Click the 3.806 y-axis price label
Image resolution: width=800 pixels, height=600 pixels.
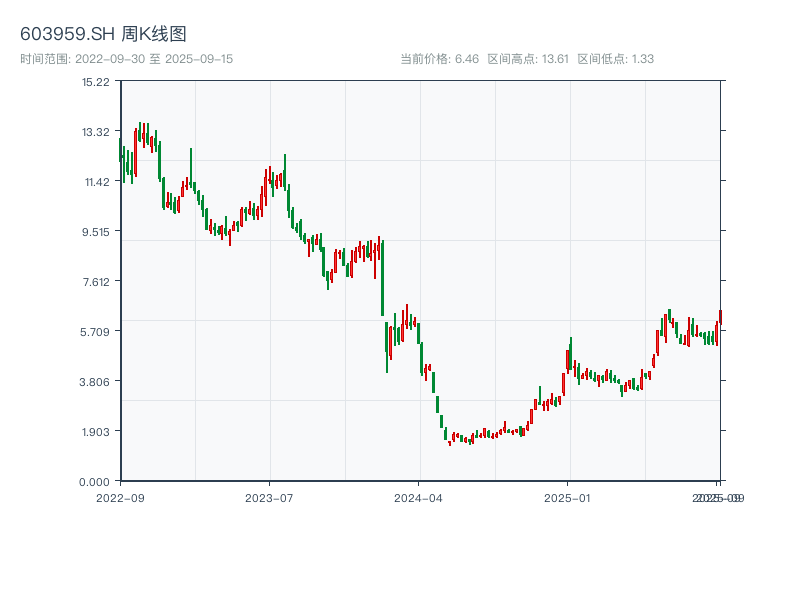point(96,381)
